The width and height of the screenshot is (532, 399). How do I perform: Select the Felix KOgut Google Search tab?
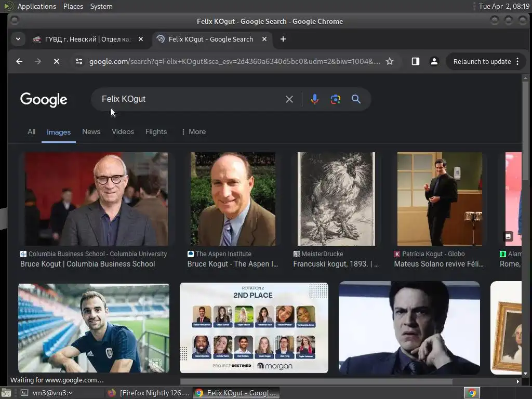click(211, 39)
